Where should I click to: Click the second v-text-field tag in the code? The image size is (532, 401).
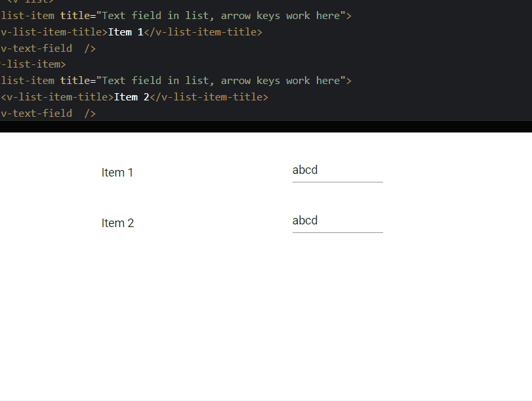[x=36, y=113]
